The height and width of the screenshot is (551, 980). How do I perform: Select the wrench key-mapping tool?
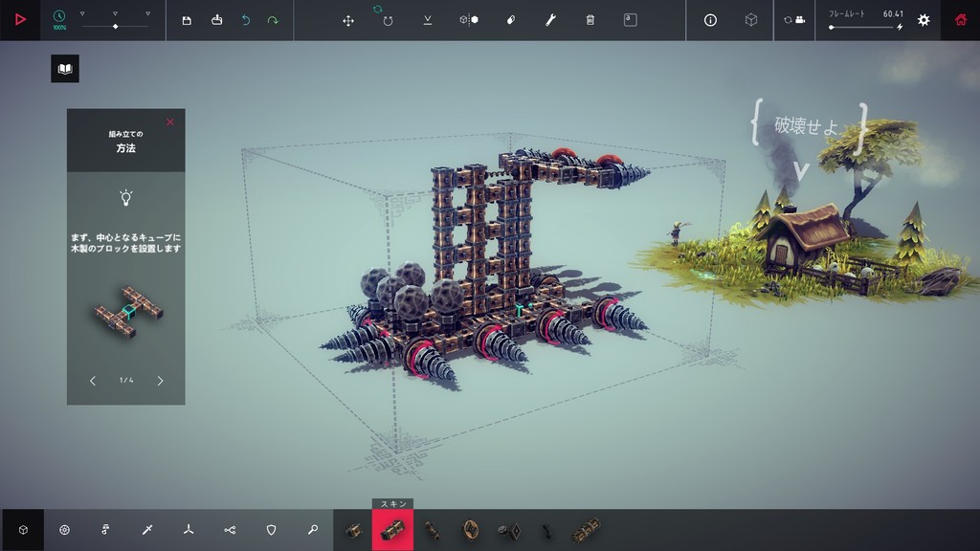[550, 20]
